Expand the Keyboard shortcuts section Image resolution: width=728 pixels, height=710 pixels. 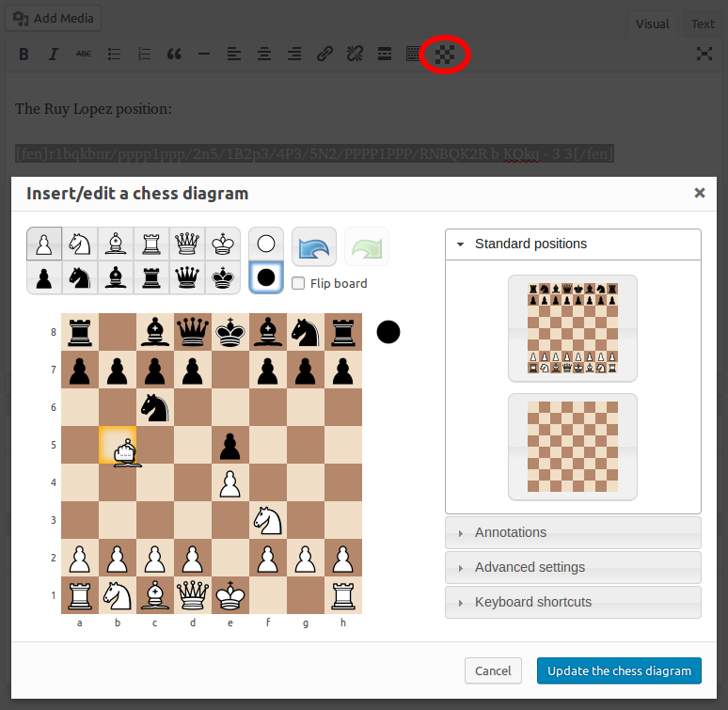coord(573,603)
